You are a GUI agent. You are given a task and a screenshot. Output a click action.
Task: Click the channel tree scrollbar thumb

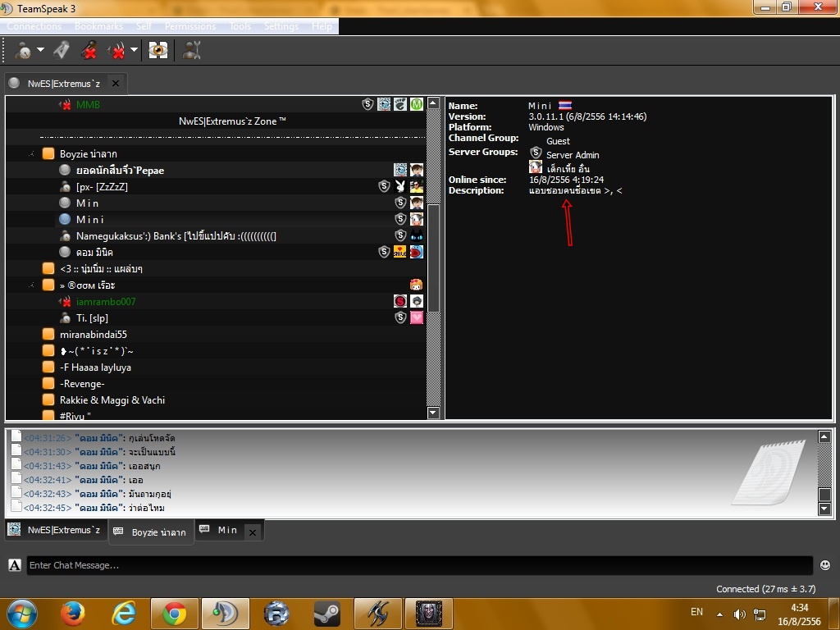click(433, 258)
